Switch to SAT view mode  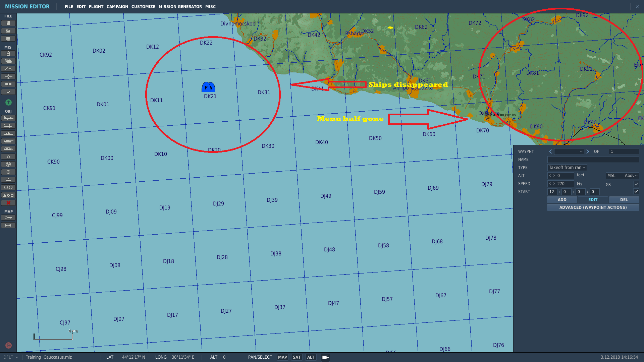[297, 357]
